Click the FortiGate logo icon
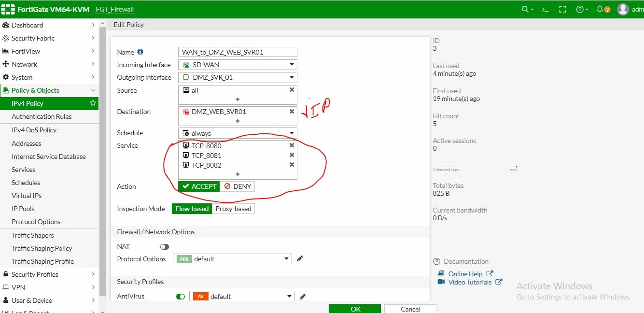This screenshot has width=644, height=313. point(8,9)
